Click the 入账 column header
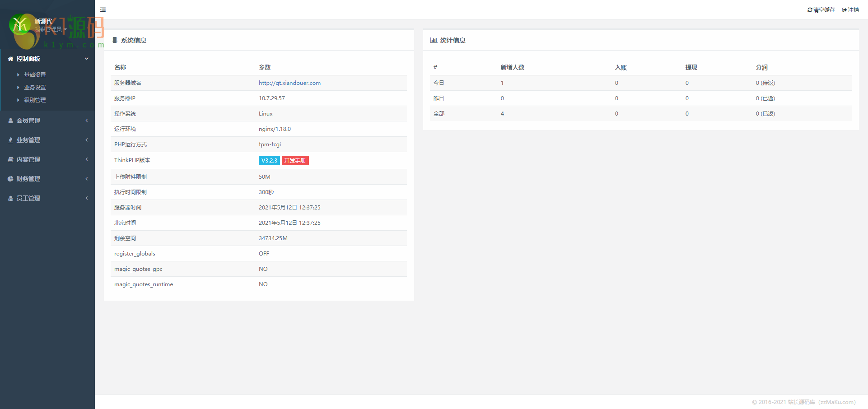Image resolution: width=868 pixels, height=409 pixels. [621, 67]
